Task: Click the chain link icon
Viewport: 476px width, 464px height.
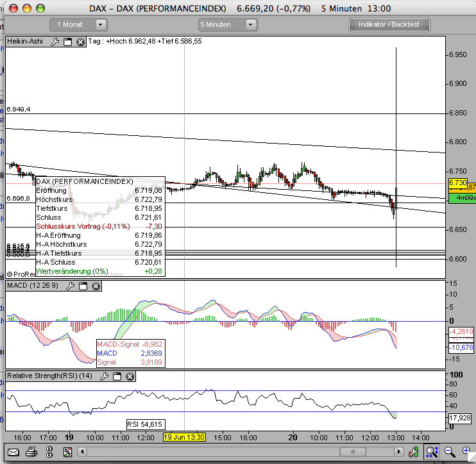Action: pyautogui.click(x=49, y=452)
